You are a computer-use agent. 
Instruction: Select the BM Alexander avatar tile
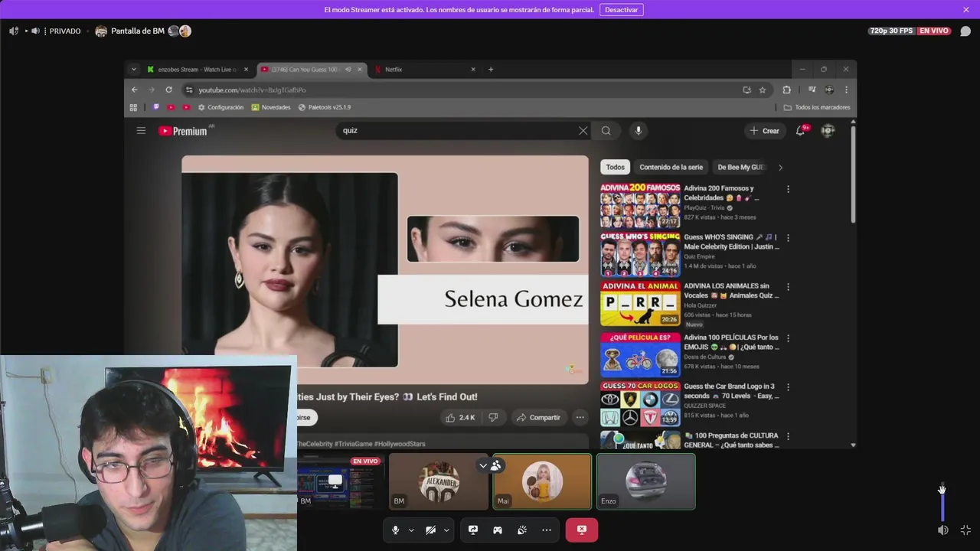click(439, 481)
